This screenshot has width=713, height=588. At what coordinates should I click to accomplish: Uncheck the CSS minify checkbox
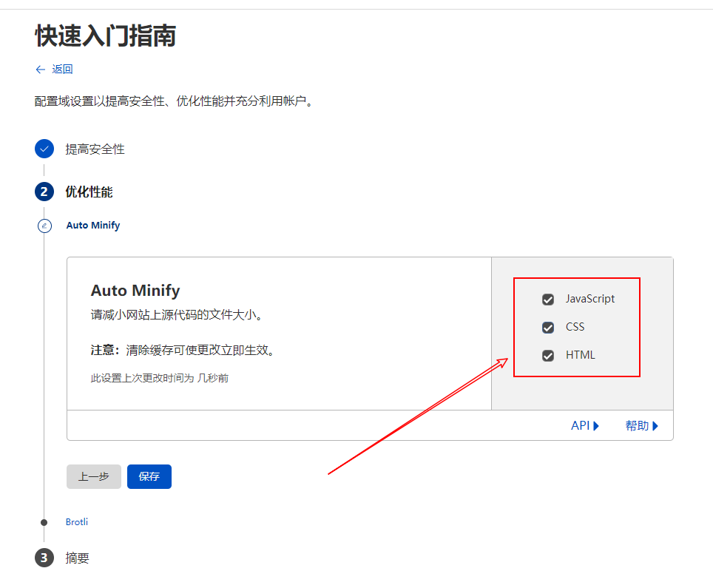(x=548, y=327)
